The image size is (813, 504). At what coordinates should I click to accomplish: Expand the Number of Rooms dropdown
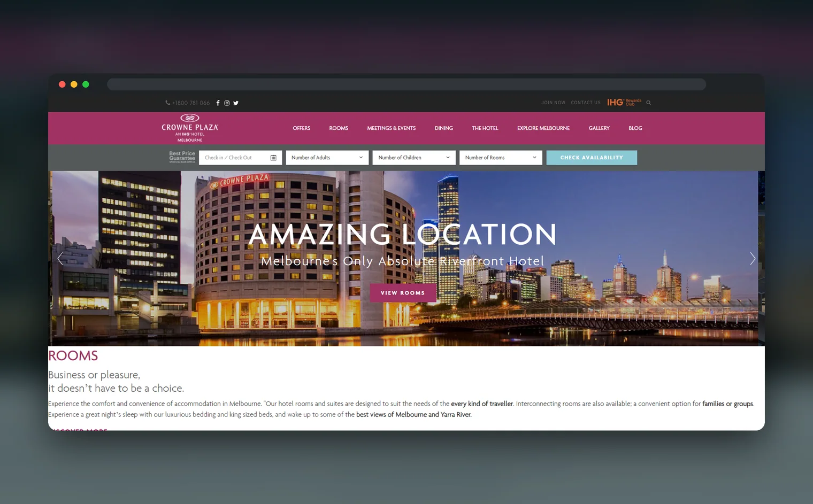coord(501,158)
